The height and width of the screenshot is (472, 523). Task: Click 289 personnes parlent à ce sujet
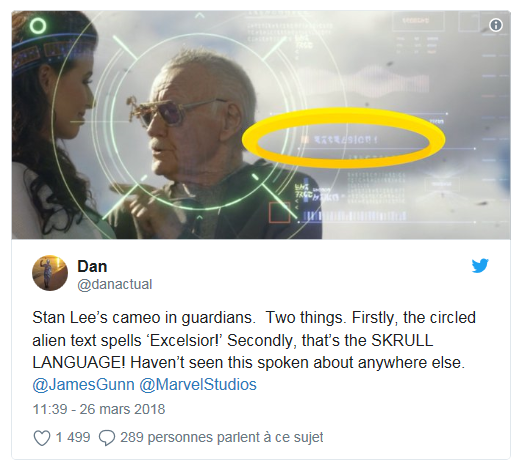[222, 437]
